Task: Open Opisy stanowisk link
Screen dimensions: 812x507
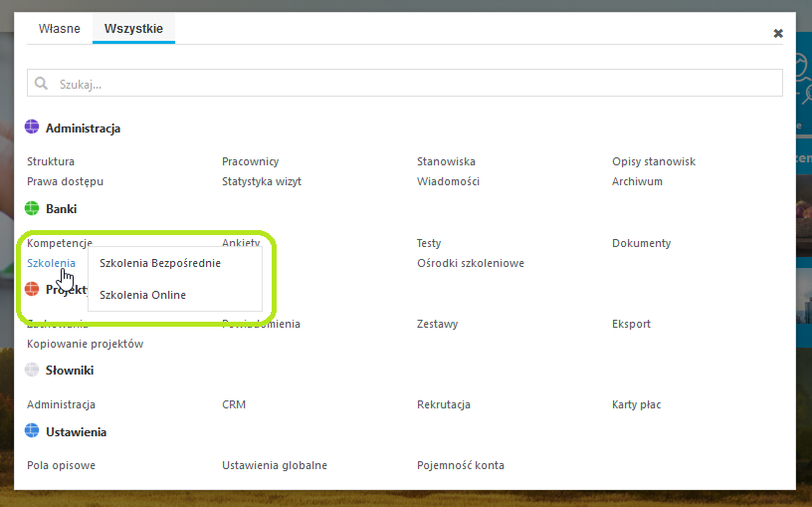Action: point(654,161)
